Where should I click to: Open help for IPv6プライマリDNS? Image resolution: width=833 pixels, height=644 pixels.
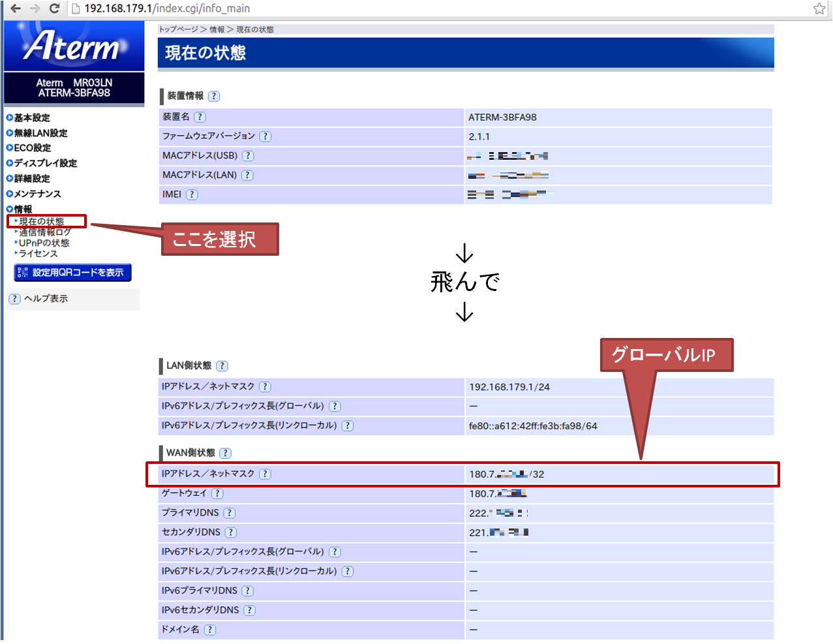(x=247, y=590)
